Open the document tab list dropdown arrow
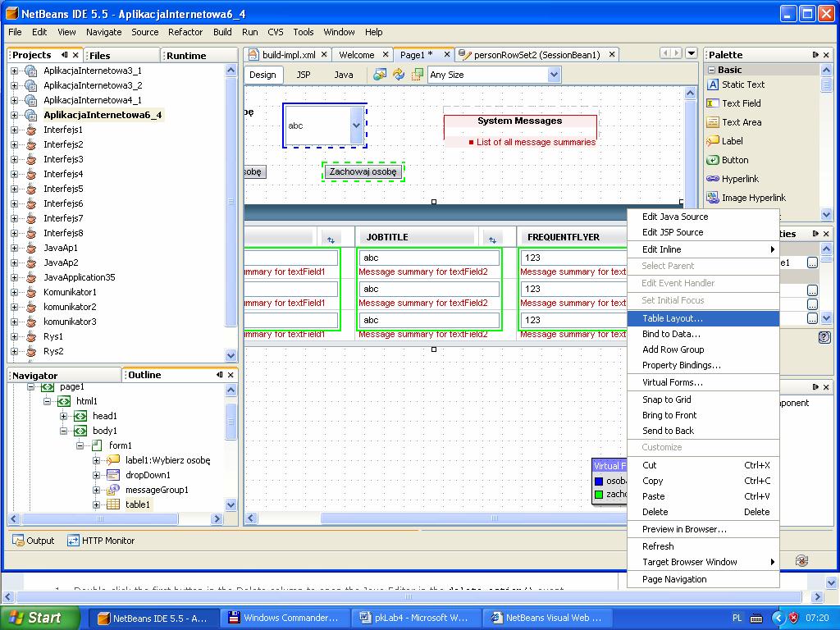 coord(692,53)
